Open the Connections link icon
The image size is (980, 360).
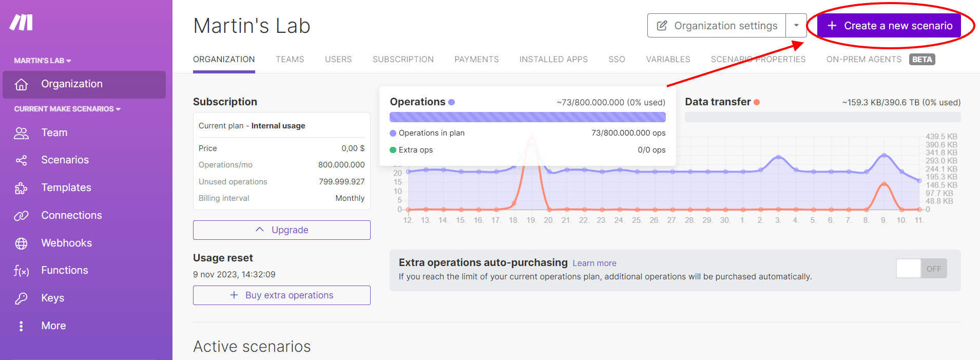(x=21, y=216)
